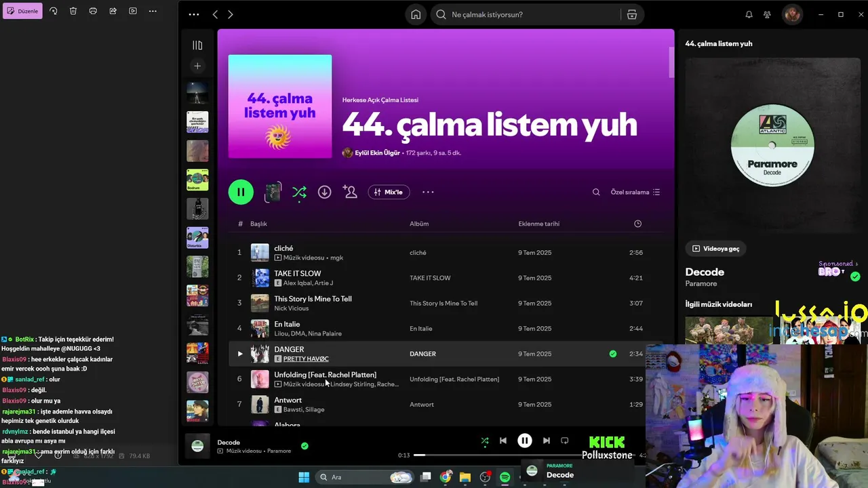Open the PRETTY HAVØC artist link
Viewport: 868px width, 488px height.
click(306, 359)
